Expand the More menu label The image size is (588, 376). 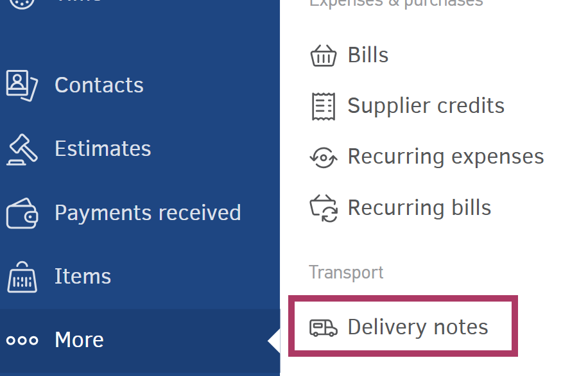(79, 340)
